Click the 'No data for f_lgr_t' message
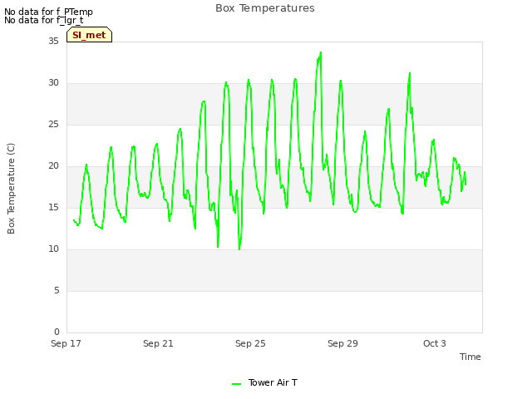Viewport: 532px width, 399px height. tap(43, 20)
